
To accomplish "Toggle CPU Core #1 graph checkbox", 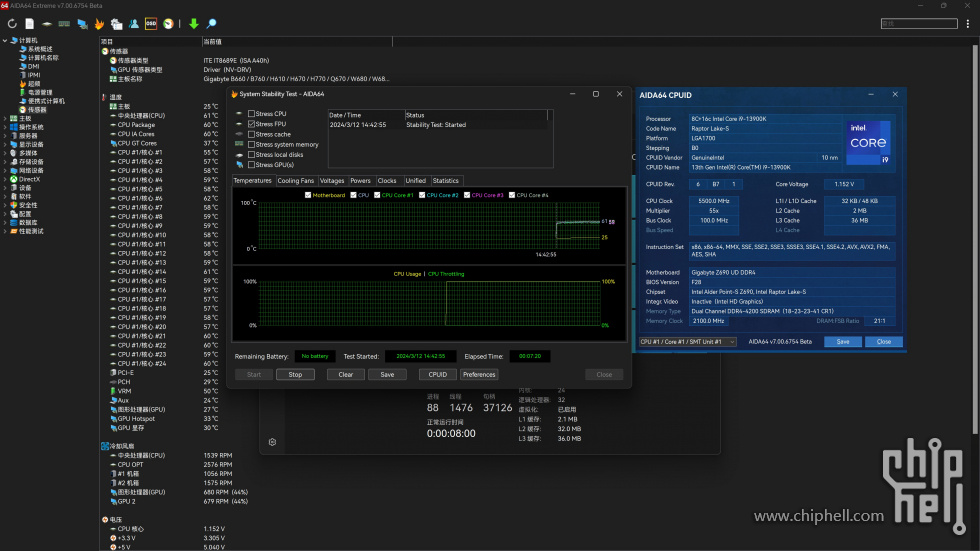I will pyautogui.click(x=377, y=195).
